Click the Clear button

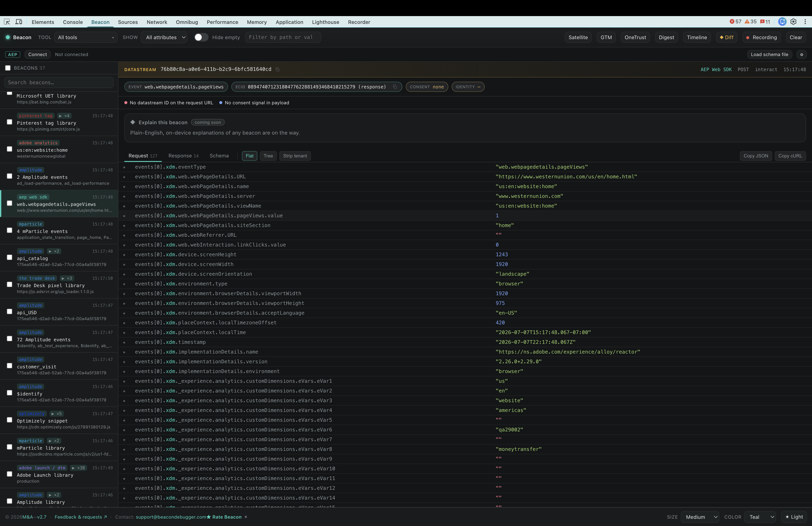click(x=796, y=37)
